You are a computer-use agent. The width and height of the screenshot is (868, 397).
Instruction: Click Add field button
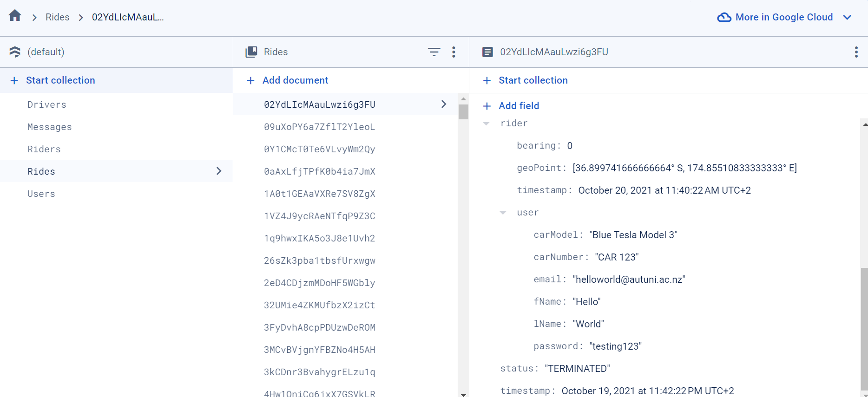[519, 106]
